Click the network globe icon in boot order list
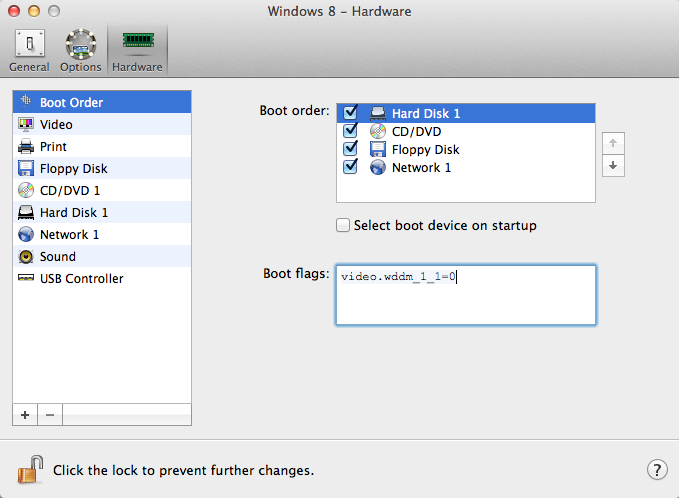 tap(378, 167)
